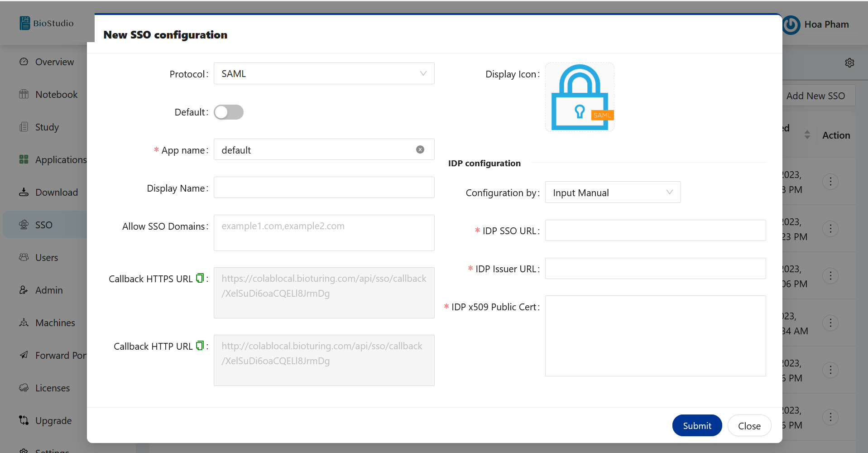The image size is (868, 453).
Task: Open the fourth row's action menu
Action: 830,323
